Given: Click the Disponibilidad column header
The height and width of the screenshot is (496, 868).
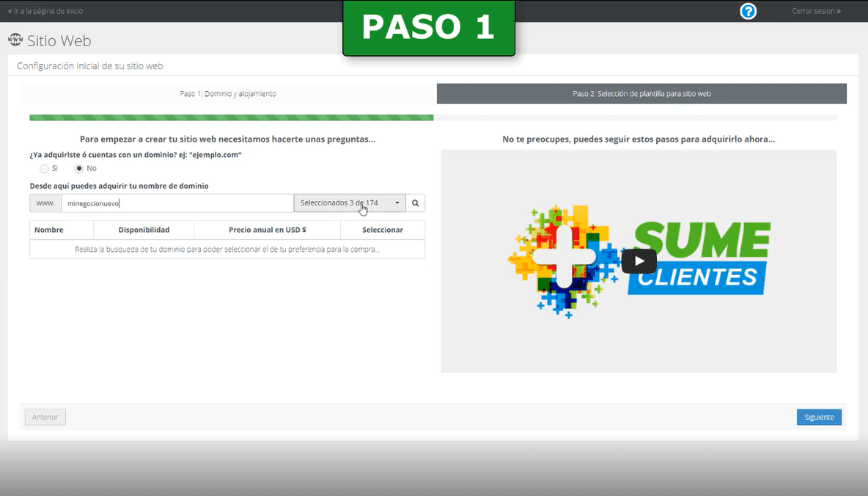Looking at the screenshot, I should point(144,230).
